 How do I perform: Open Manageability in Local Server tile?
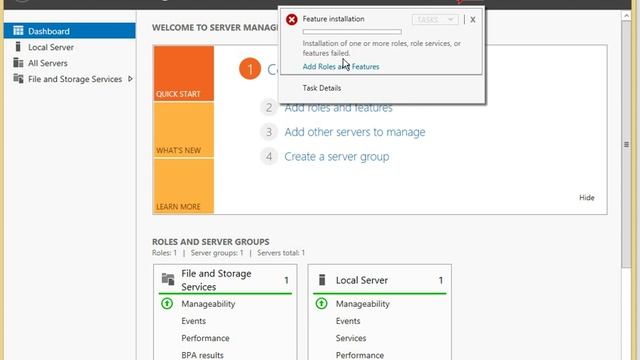pyautogui.click(x=362, y=304)
